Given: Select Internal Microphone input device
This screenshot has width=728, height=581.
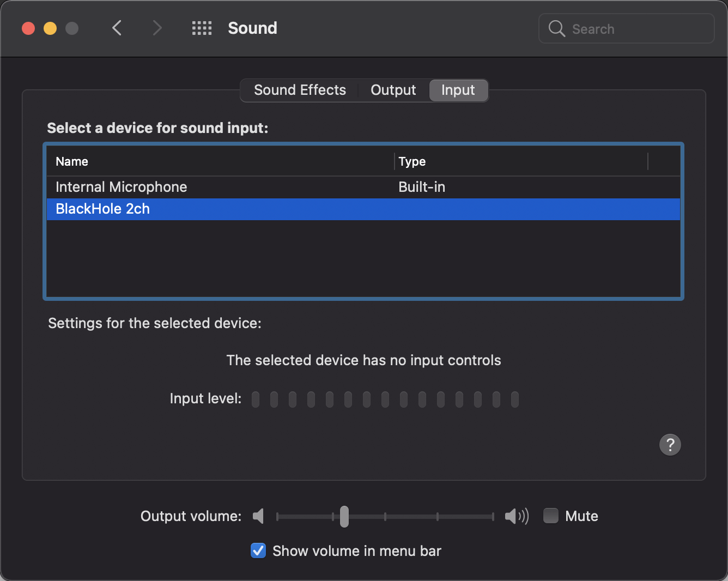Looking at the screenshot, I should point(122,187).
